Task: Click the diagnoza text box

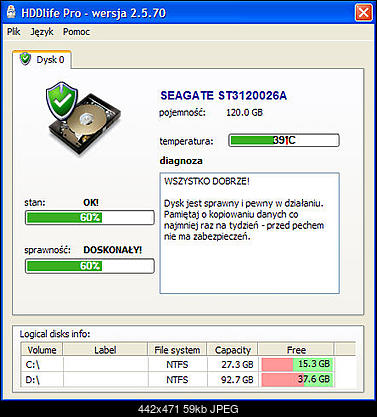Action: pos(250,233)
